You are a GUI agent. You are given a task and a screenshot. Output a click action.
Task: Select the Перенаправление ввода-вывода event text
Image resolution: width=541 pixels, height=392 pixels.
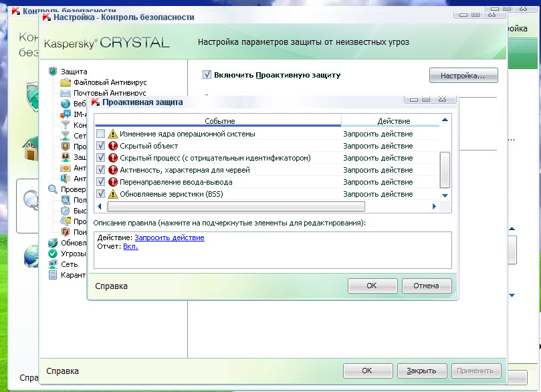click(176, 182)
